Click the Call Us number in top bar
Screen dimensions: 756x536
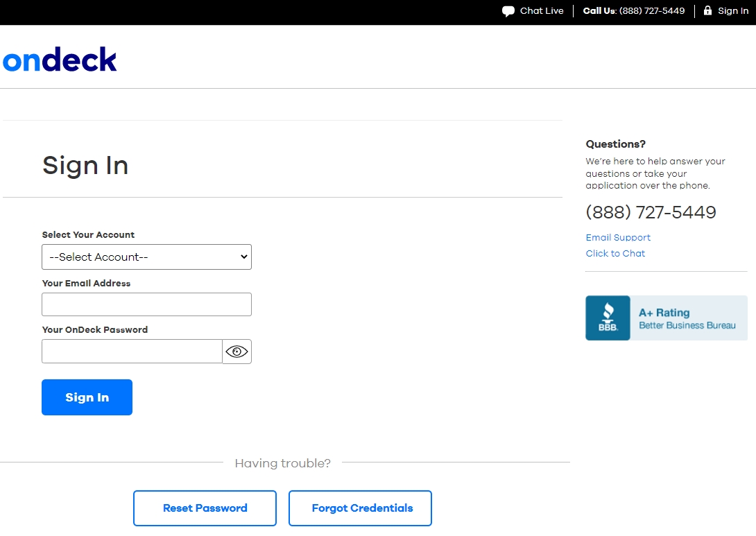[652, 10]
